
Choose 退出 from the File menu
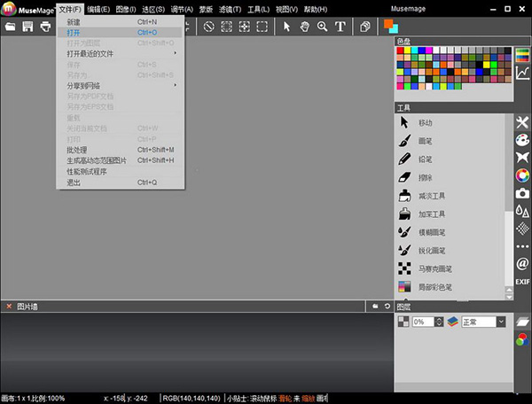coord(121,183)
